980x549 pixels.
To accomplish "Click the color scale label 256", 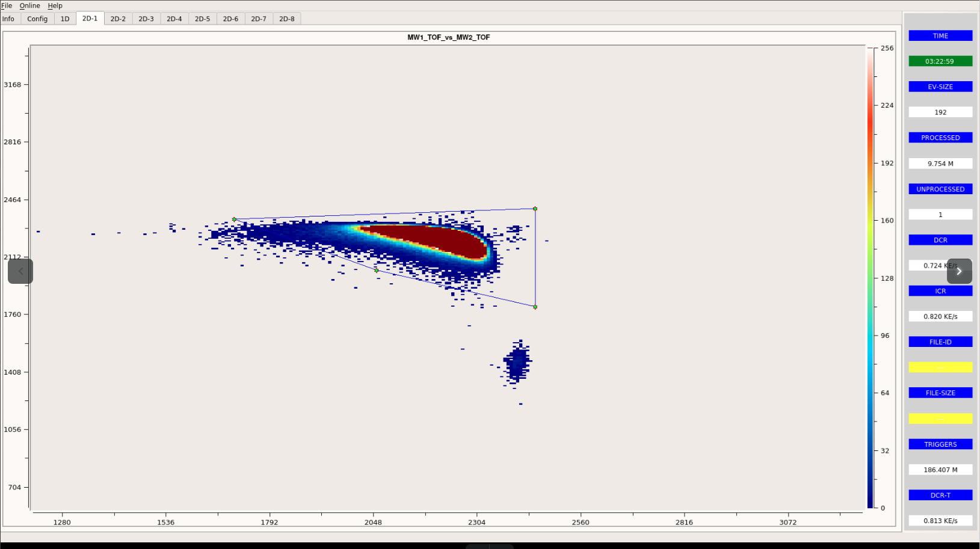I will click(887, 48).
